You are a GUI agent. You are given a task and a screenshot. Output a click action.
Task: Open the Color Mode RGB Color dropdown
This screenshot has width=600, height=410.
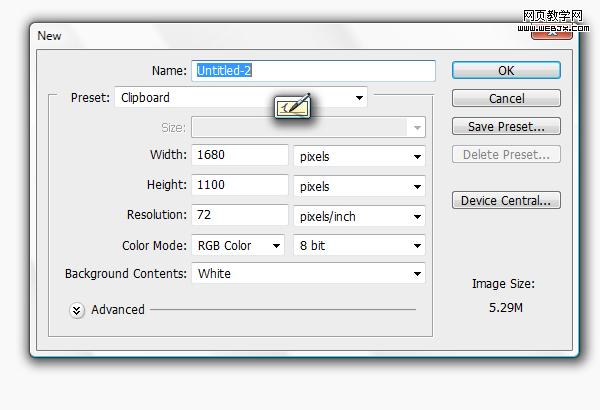tap(238, 245)
